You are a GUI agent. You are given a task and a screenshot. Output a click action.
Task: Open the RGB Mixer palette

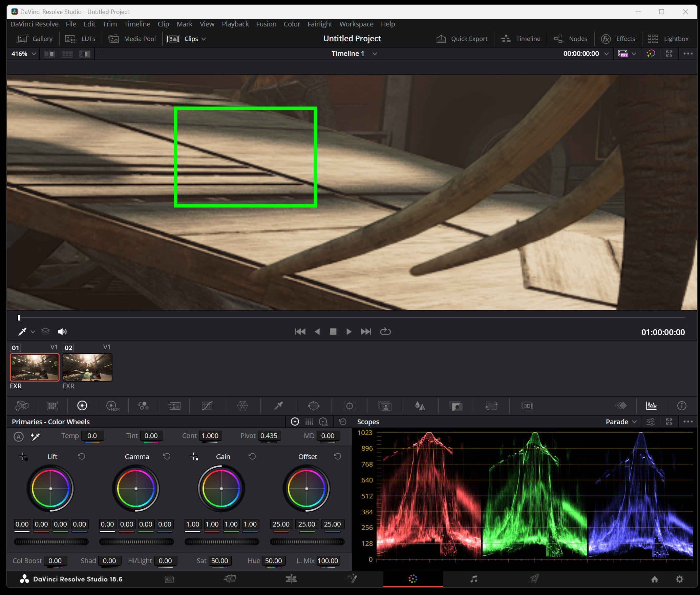pyautogui.click(x=143, y=406)
